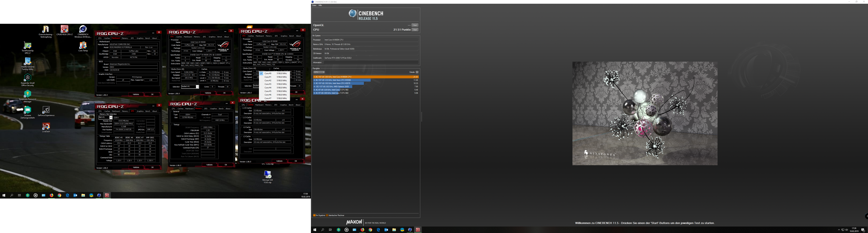
Task: Click the Start button in the taskbar below Cinebench
Action: click(315, 230)
